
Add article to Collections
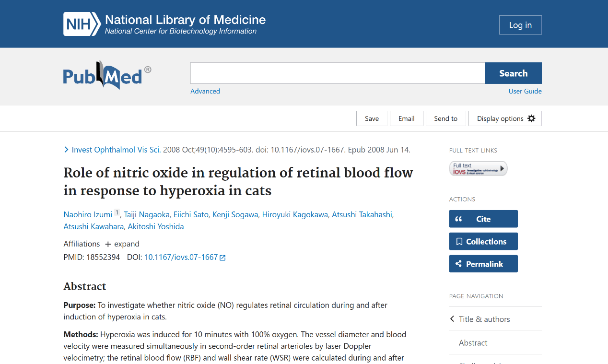[483, 241]
